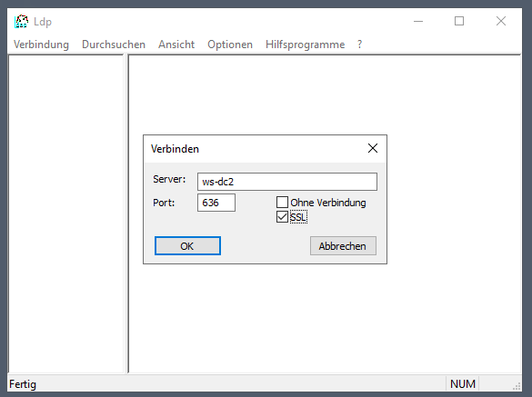The image size is (532, 397).
Task: Click the Port: label
Action: [x=164, y=203]
